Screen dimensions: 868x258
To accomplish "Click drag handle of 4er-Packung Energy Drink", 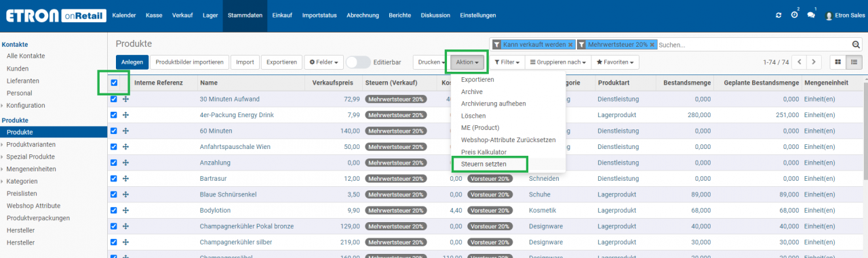I will click(126, 115).
